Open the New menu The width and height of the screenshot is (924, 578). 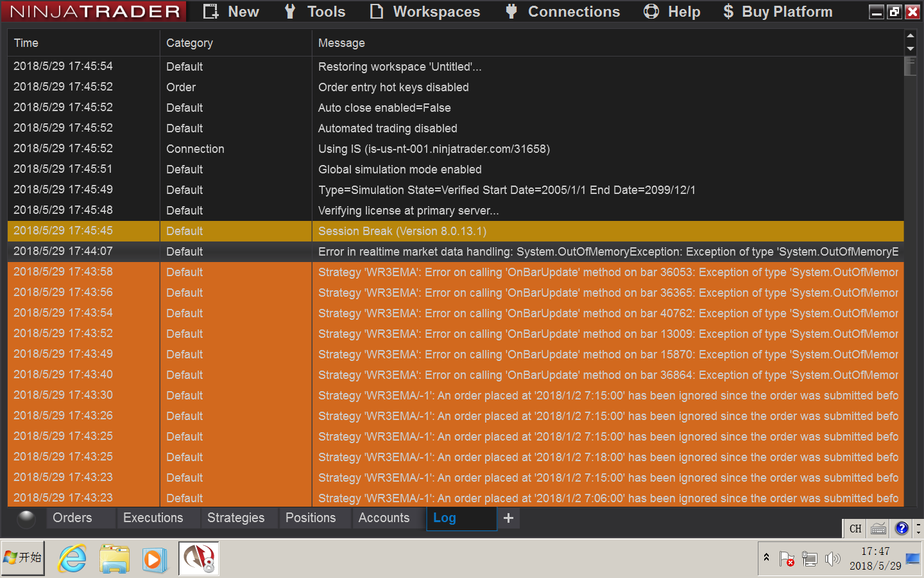(231, 12)
